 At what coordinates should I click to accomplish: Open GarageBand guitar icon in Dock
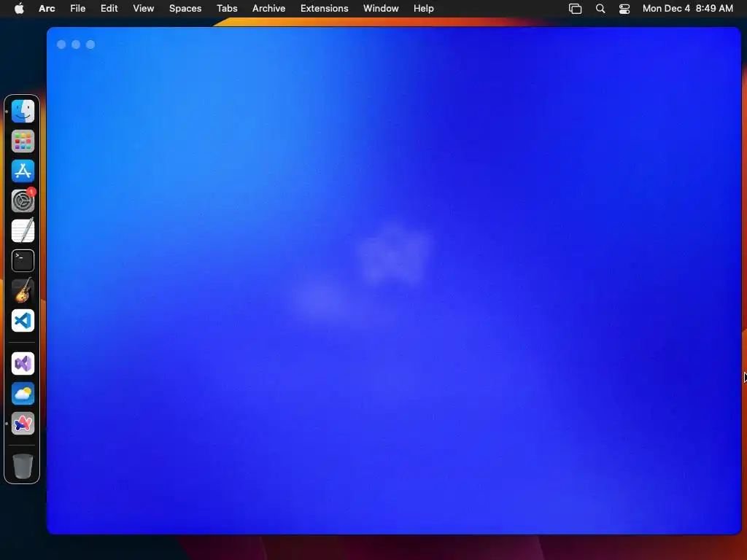click(23, 290)
